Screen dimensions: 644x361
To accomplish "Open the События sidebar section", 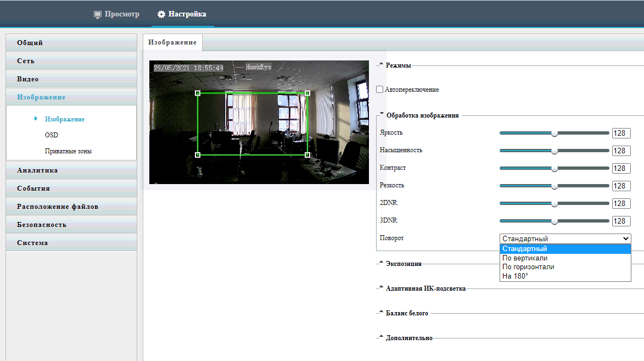I will pos(71,188).
